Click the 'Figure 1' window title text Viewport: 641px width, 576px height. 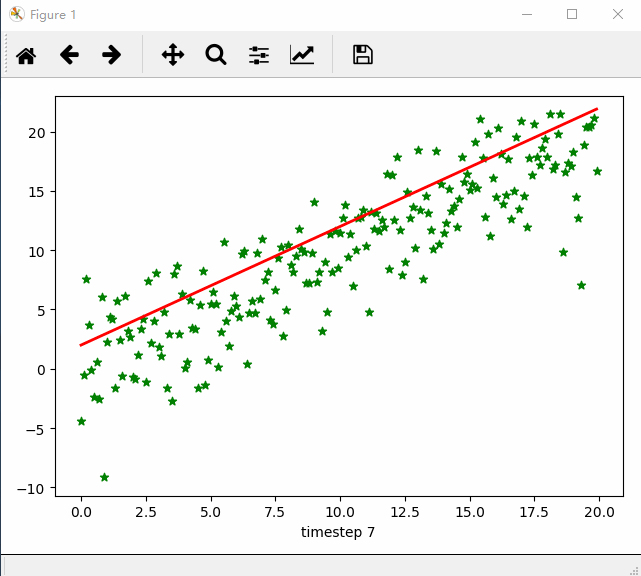coord(53,15)
